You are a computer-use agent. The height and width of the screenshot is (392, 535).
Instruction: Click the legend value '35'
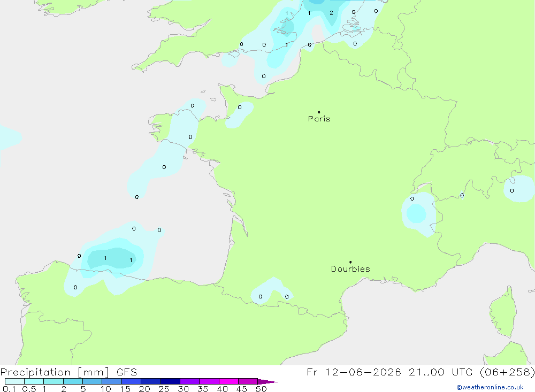203,389
